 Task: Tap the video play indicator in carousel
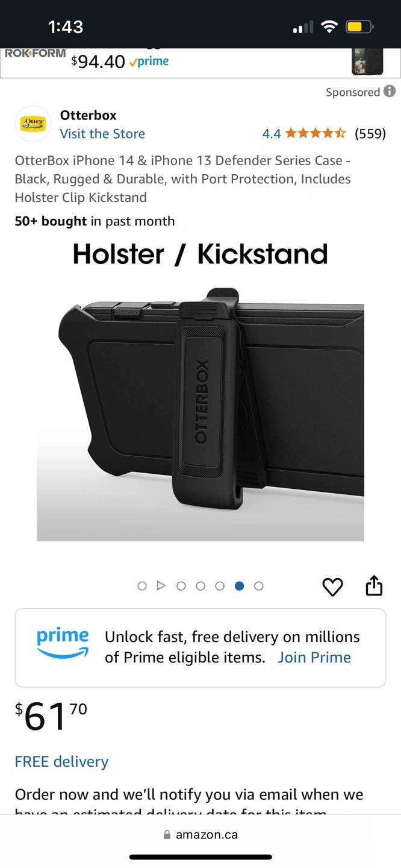point(161,585)
